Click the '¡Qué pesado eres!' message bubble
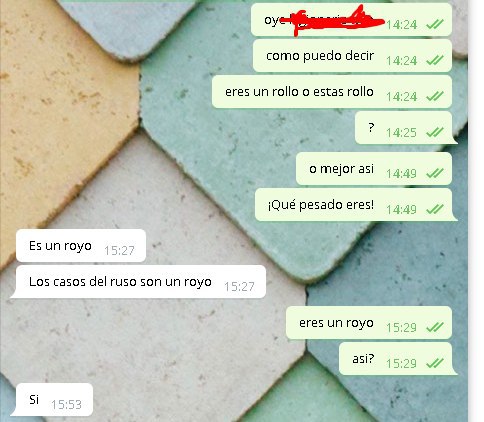Viewport: 484px width, 422px height. pyautogui.click(x=355, y=205)
